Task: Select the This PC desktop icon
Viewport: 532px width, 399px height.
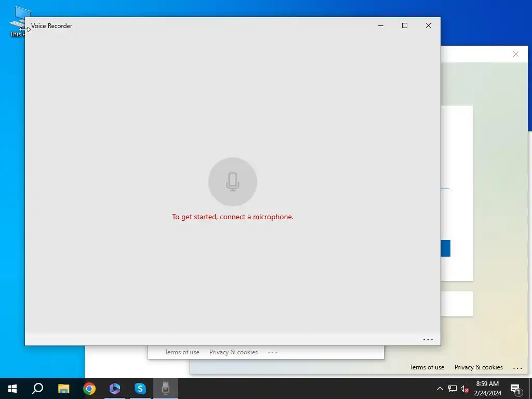Action: (x=18, y=21)
